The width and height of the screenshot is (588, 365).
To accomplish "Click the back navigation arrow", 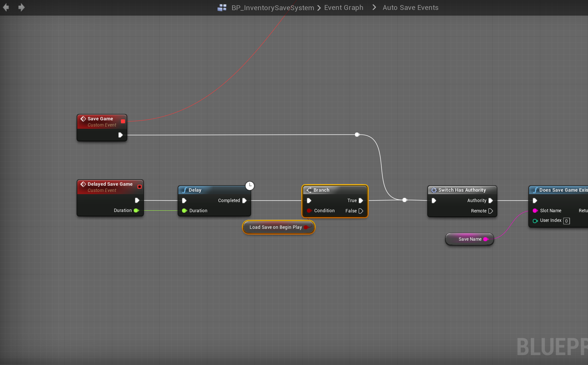I will (6, 7).
